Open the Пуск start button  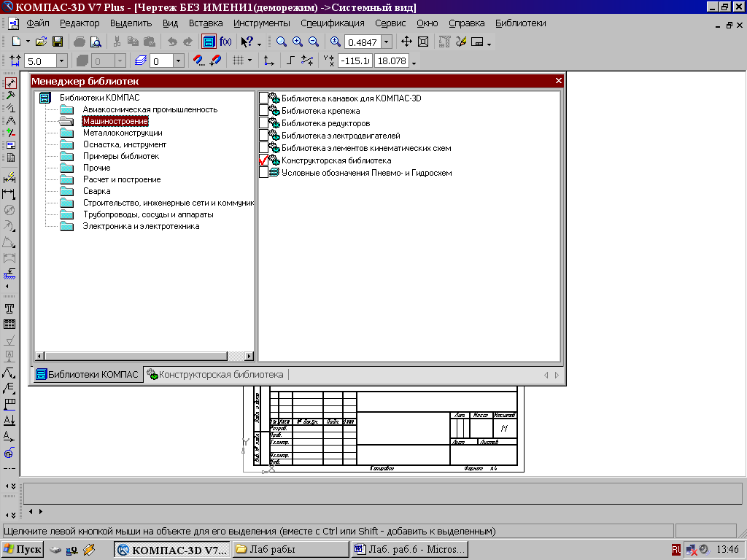[x=23, y=550]
